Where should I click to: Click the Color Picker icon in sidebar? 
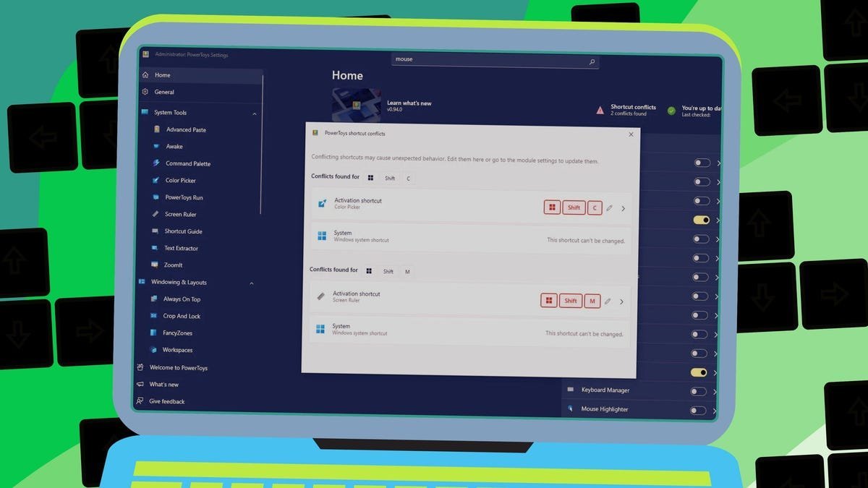(156, 181)
